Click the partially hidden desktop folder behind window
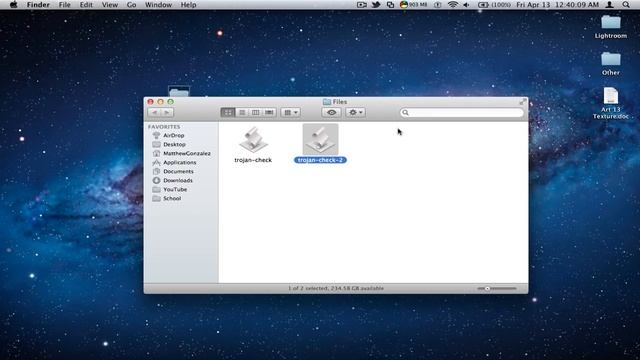Screen dimensions: 640x360 point(179,91)
